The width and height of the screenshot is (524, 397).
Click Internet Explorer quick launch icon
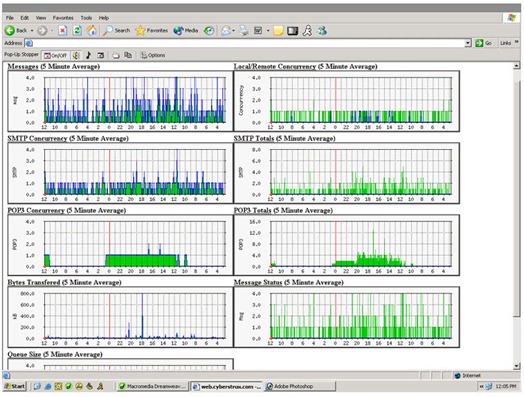(48, 386)
